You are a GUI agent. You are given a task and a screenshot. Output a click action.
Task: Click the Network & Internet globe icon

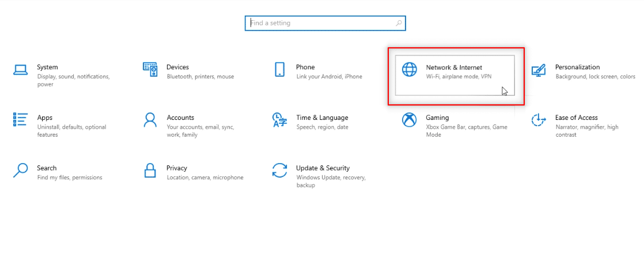[409, 69]
